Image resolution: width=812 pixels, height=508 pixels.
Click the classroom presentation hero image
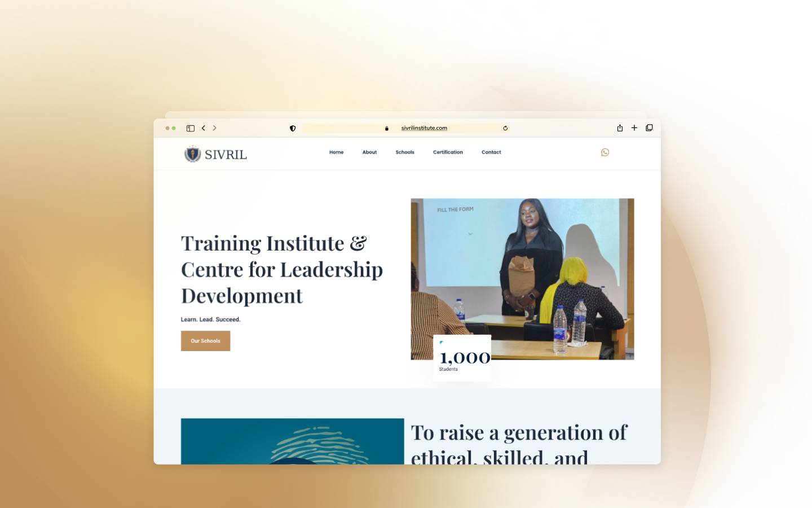(522, 271)
